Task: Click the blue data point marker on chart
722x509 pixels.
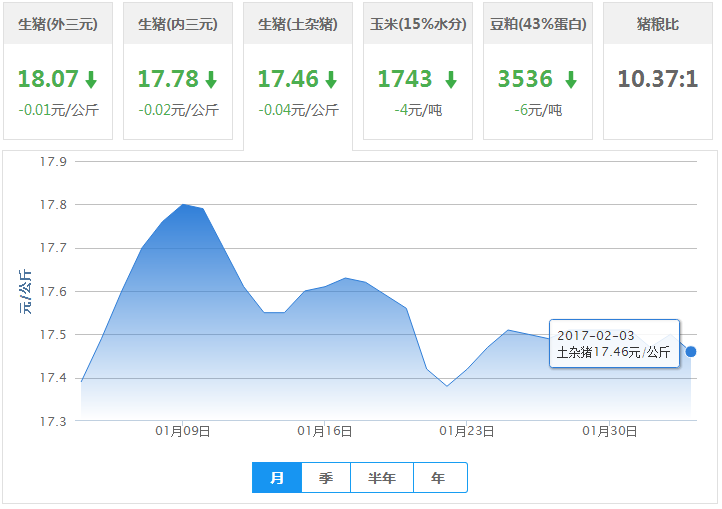Action: (691, 351)
